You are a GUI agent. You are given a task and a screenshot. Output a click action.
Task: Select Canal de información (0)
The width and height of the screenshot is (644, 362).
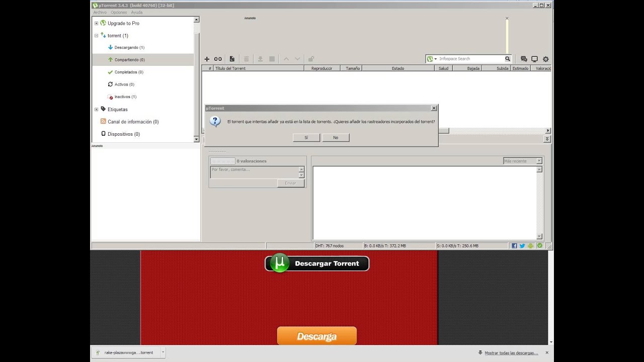click(x=133, y=122)
